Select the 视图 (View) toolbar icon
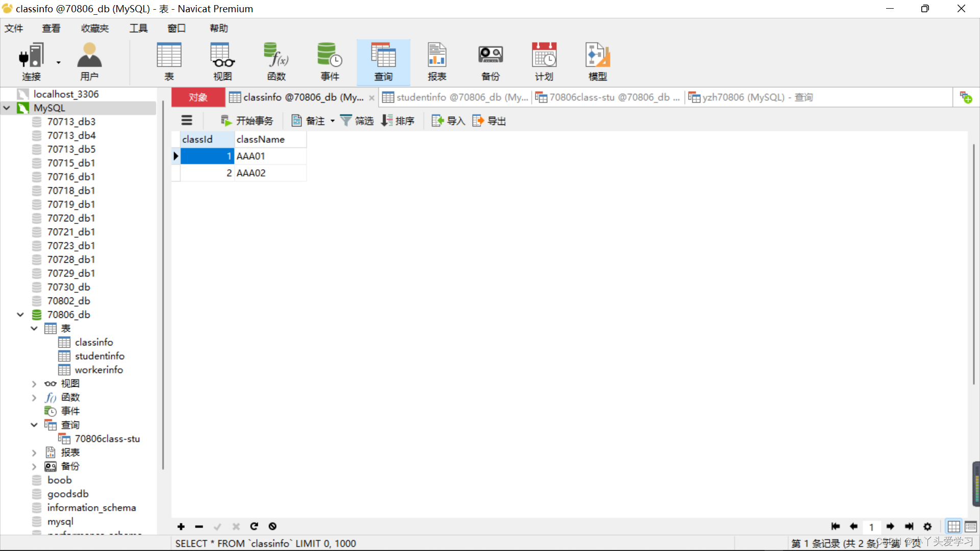This screenshot has height=551, width=980. click(x=223, y=62)
